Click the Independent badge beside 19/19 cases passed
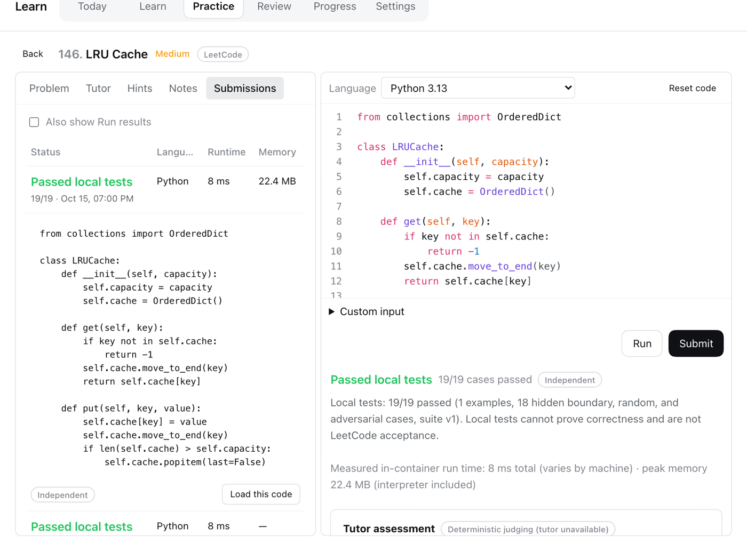This screenshot has width=747, height=560. click(570, 380)
